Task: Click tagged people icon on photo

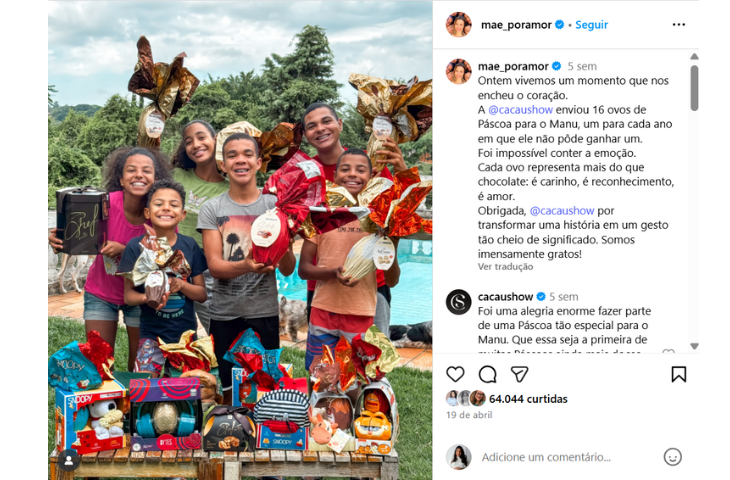Action: pyautogui.click(x=69, y=460)
